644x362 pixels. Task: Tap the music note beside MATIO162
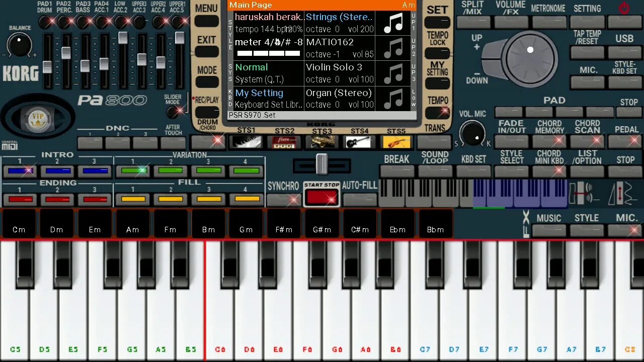(x=393, y=48)
